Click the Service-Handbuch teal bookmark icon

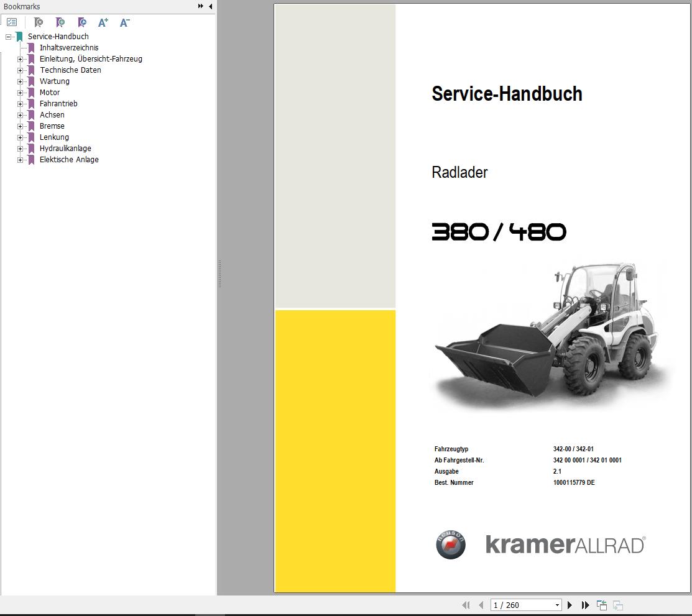(19, 37)
